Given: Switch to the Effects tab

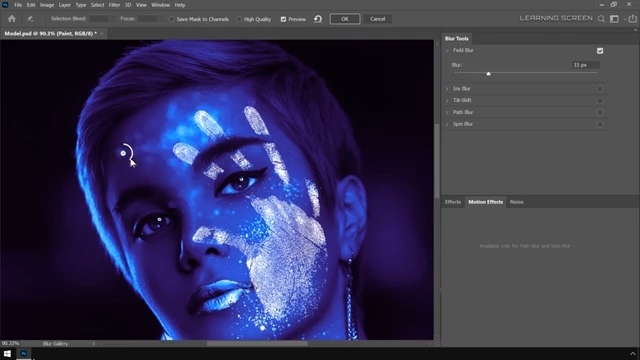Looking at the screenshot, I should click(x=453, y=202).
